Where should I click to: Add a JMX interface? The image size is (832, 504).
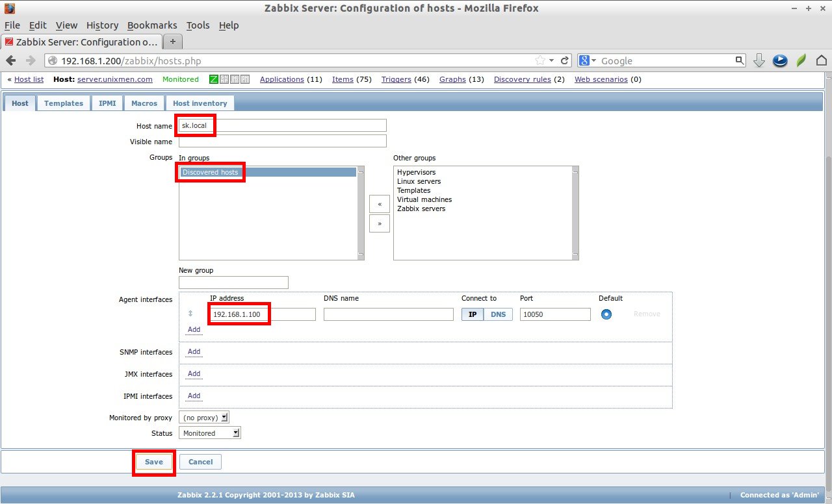pos(194,374)
